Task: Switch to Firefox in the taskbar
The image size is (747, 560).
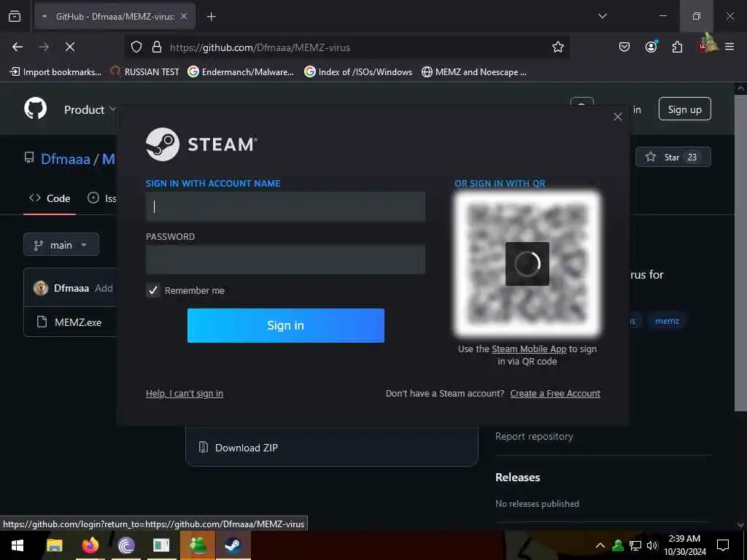Action: (x=90, y=545)
